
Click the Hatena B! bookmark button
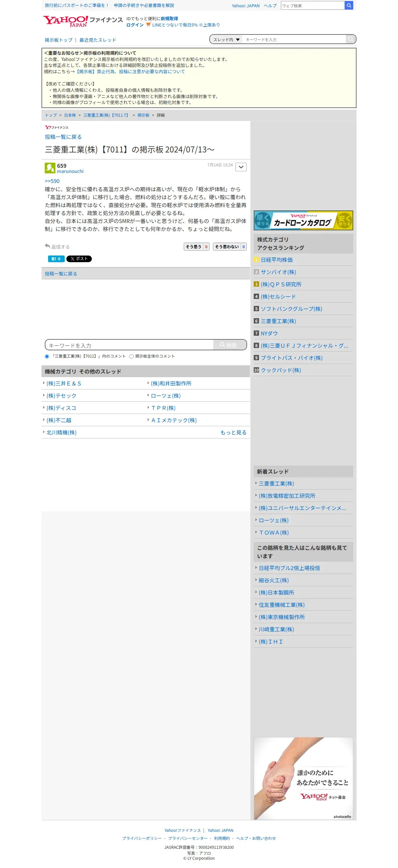coord(56,259)
